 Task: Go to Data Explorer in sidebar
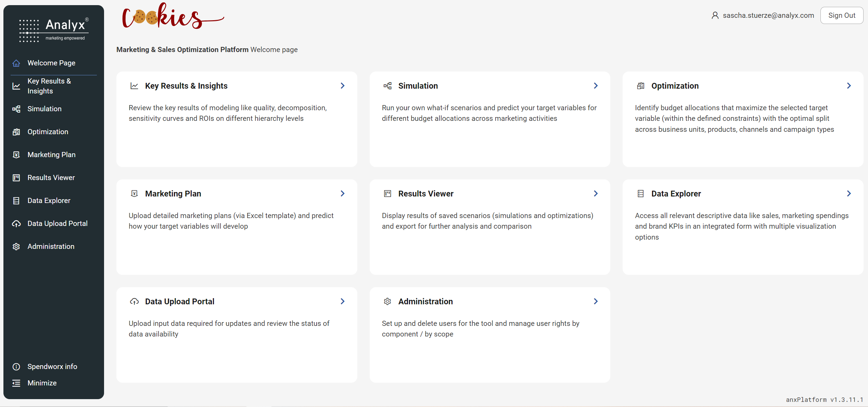coord(49,201)
